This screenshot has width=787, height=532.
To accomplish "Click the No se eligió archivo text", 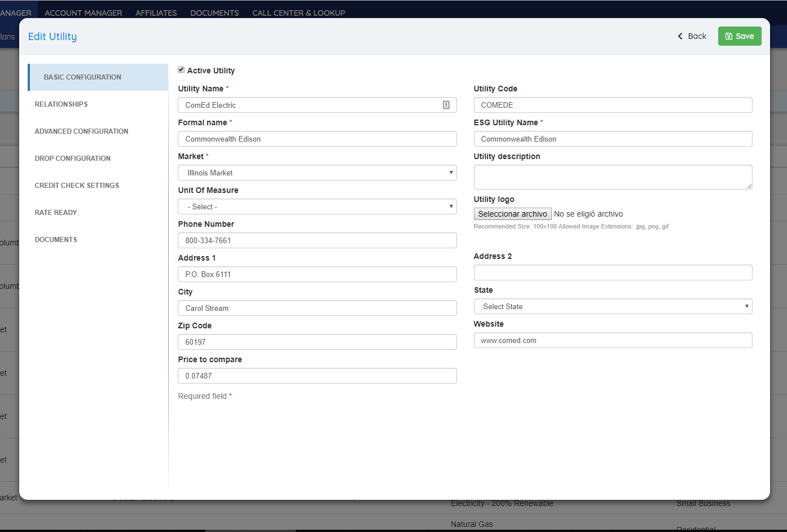I will (x=588, y=214).
